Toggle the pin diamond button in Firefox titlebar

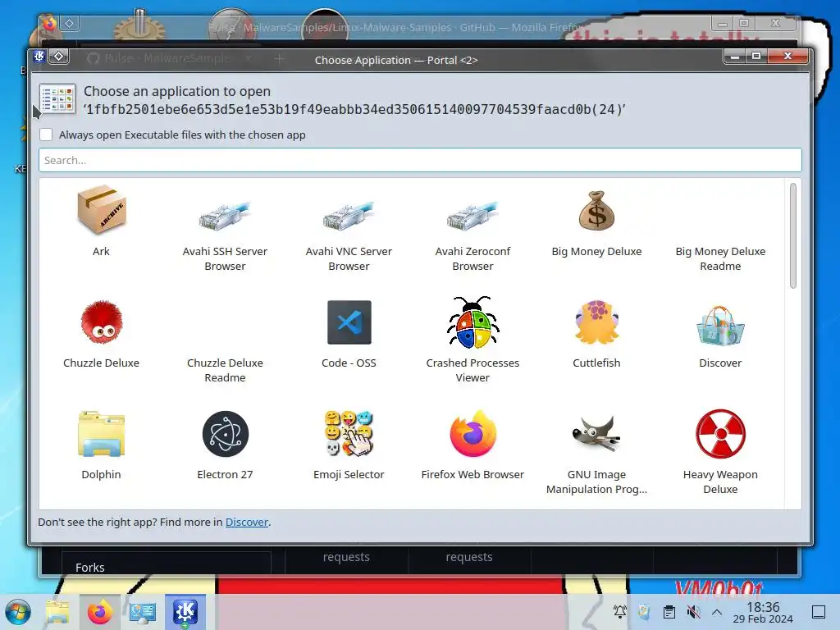click(70, 23)
